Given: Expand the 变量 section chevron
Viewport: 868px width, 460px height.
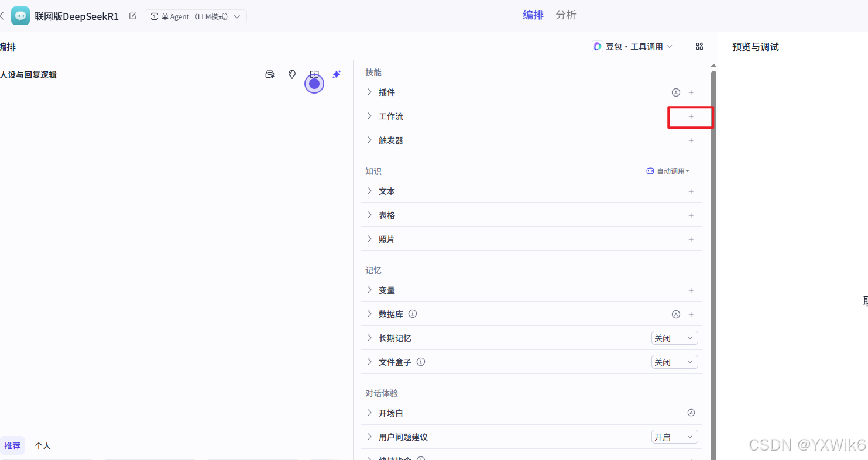Looking at the screenshot, I should pyautogui.click(x=369, y=290).
